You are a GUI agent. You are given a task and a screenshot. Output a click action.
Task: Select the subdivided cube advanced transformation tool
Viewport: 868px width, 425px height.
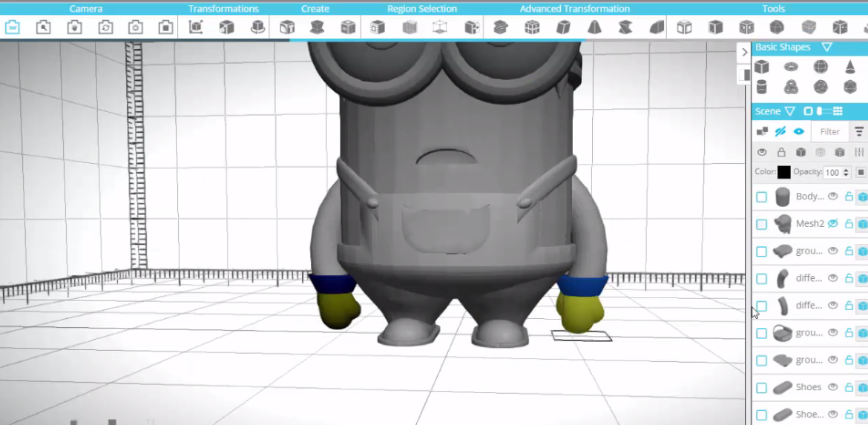pos(532,27)
